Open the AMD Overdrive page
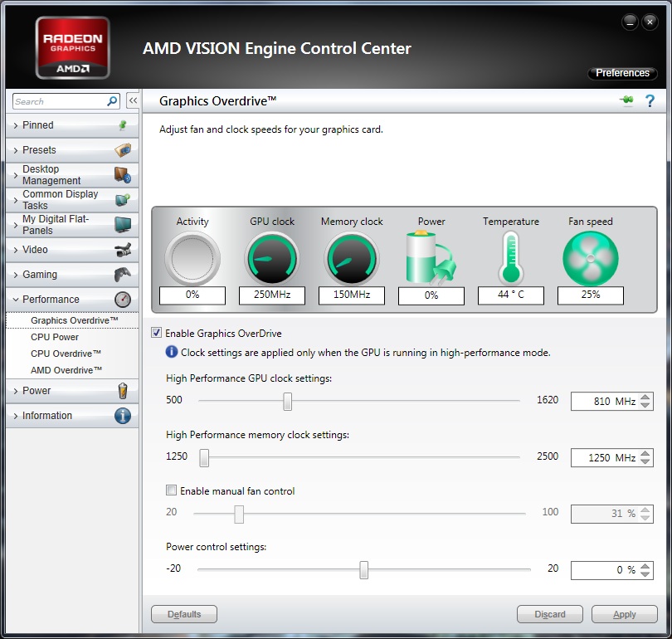Screen dimensions: 672x639 [66, 370]
